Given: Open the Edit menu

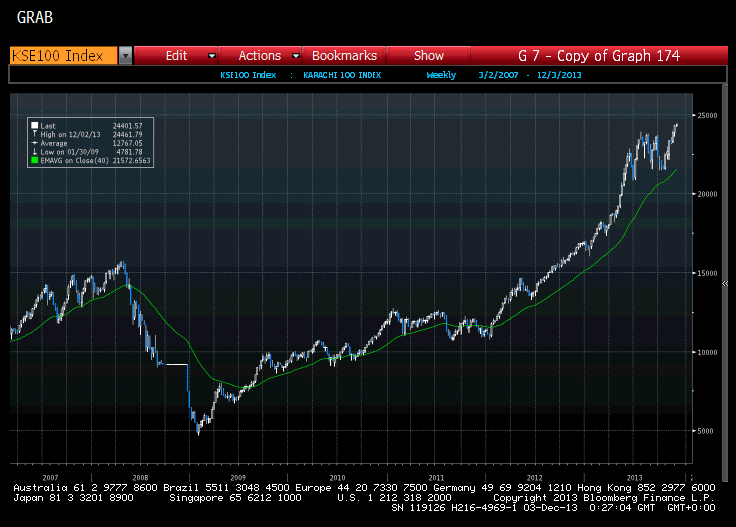Looking at the screenshot, I should pos(176,55).
